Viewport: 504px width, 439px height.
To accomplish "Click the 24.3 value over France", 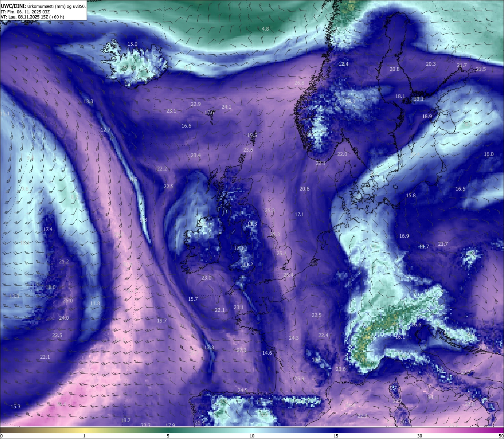I will tap(294, 338).
